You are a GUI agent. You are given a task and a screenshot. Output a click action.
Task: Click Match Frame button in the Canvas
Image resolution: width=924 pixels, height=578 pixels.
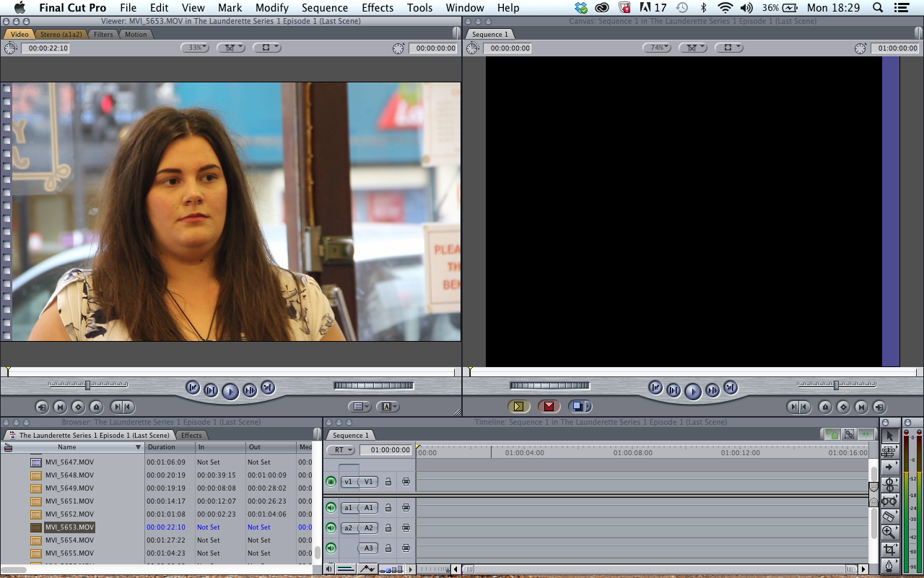click(x=879, y=407)
